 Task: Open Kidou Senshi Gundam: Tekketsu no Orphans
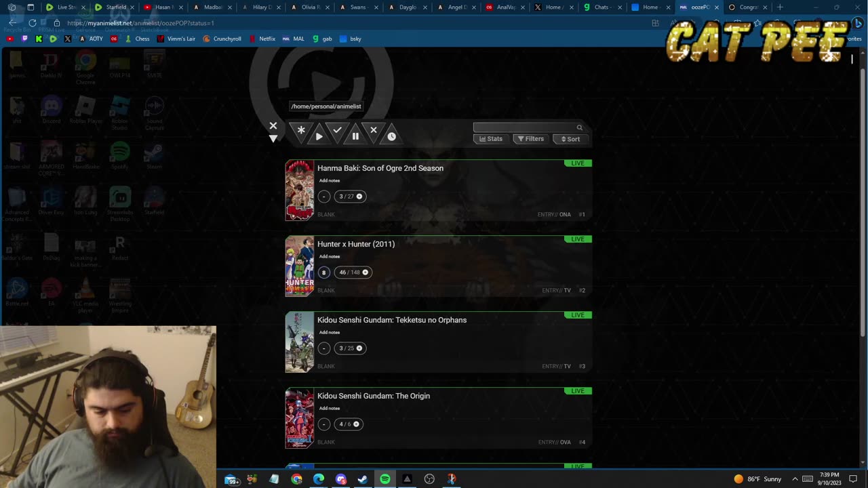[392, 320]
